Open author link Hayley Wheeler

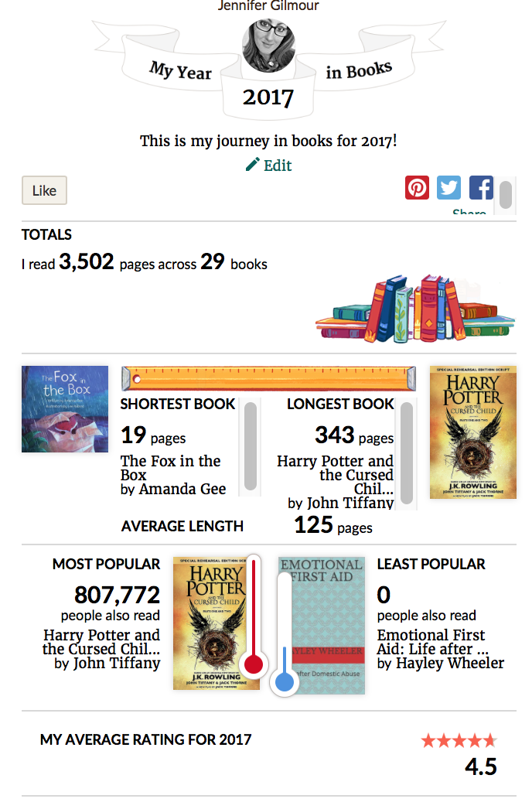(450, 663)
